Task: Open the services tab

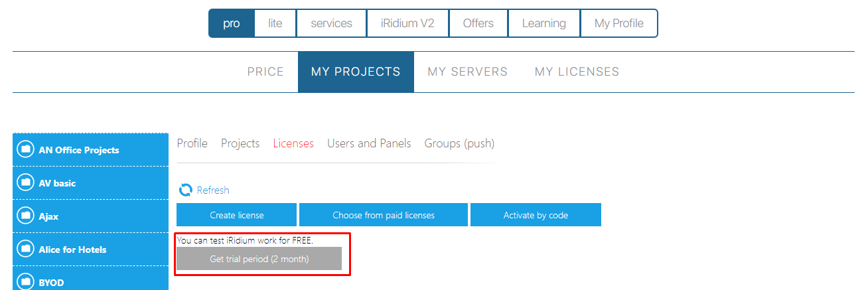Action: [x=332, y=23]
